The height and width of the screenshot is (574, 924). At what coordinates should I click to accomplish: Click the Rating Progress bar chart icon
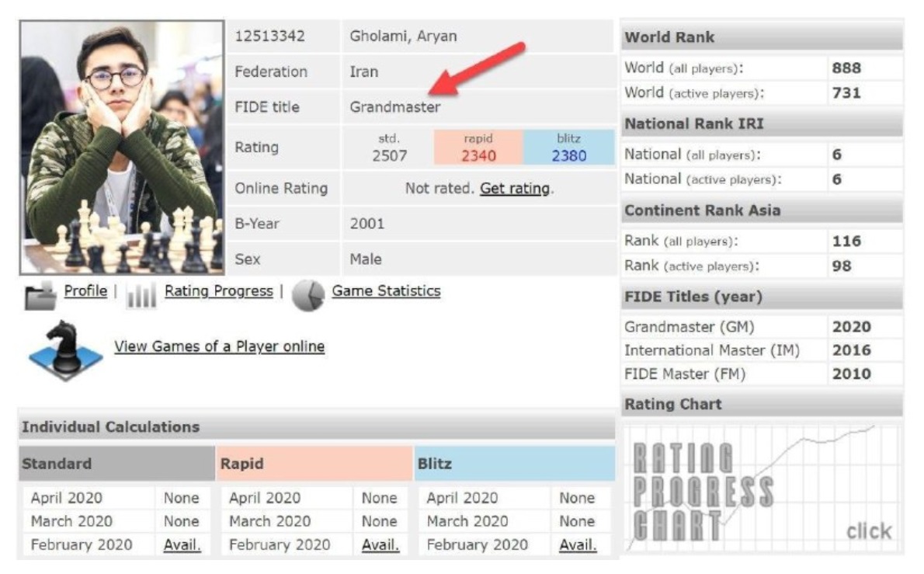(x=141, y=295)
